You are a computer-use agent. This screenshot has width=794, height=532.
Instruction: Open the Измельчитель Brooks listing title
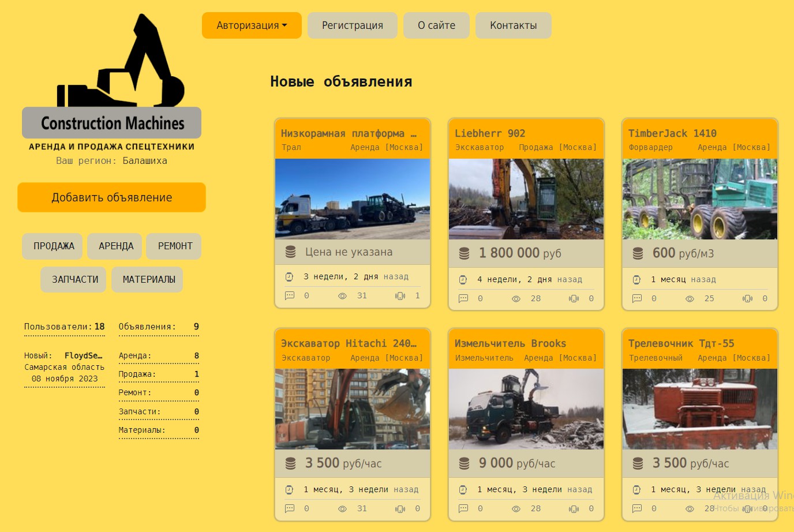tap(510, 343)
